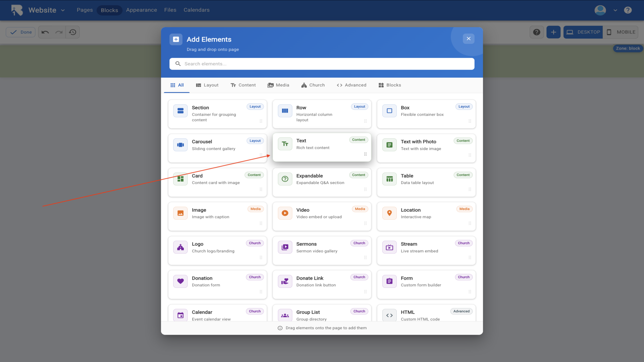The image size is (644, 362).
Task: Select the Video element play icon
Action: [x=285, y=213]
